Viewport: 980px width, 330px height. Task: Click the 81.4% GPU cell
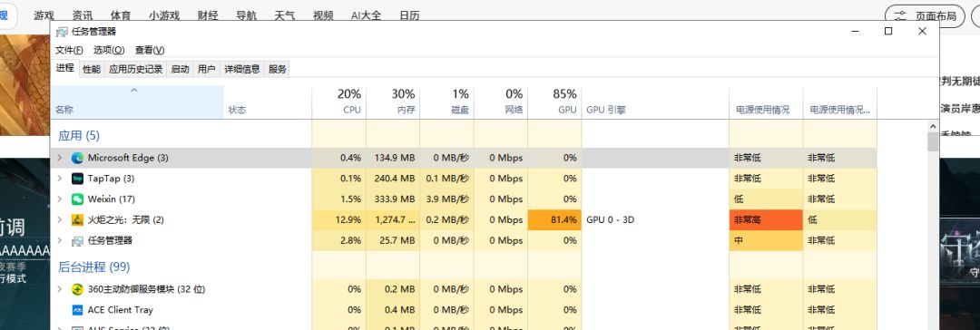554,220
